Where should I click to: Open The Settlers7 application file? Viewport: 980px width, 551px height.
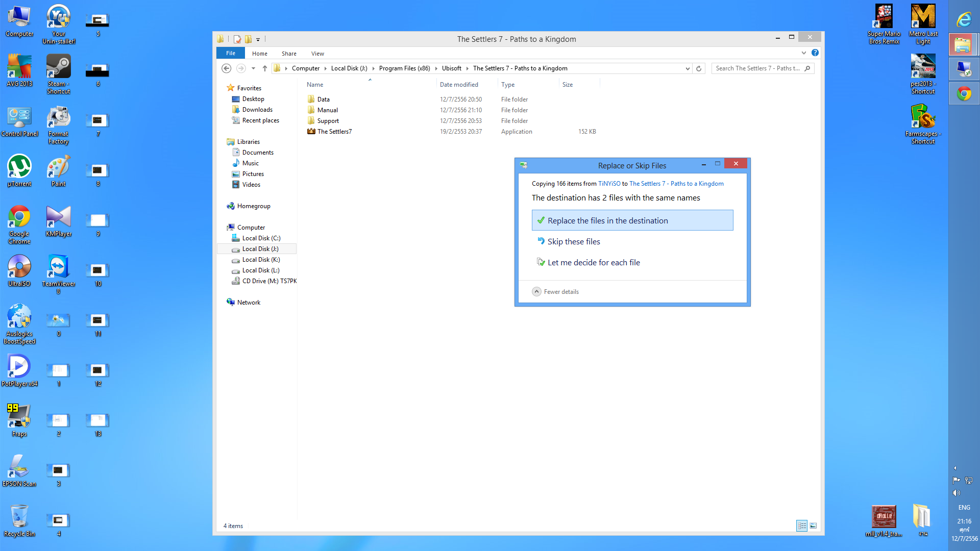(334, 132)
